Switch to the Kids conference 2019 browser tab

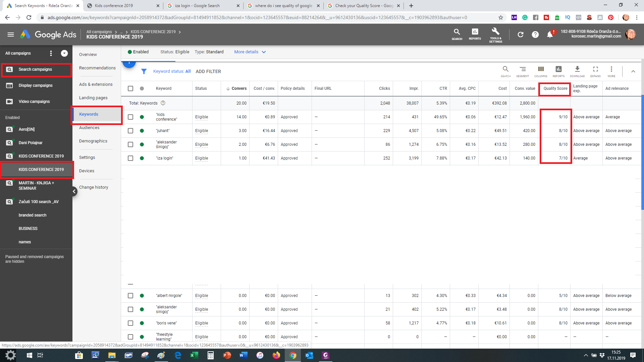click(x=114, y=6)
